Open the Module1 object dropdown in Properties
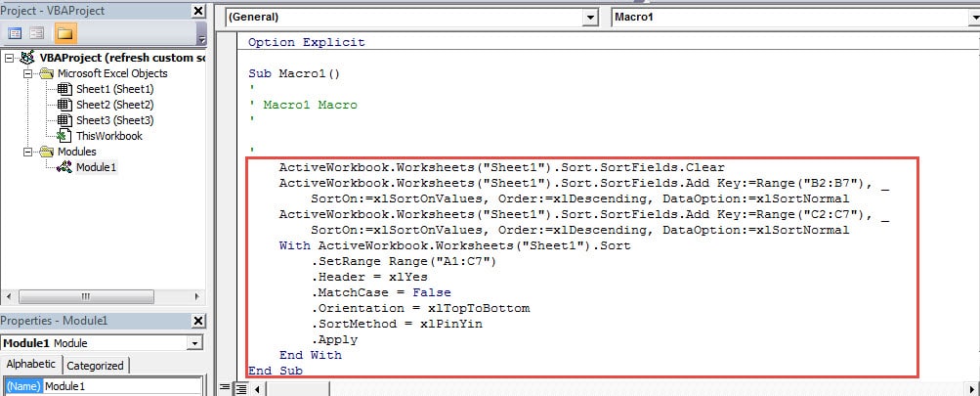980x396 pixels. pyautogui.click(x=195, y=343)
